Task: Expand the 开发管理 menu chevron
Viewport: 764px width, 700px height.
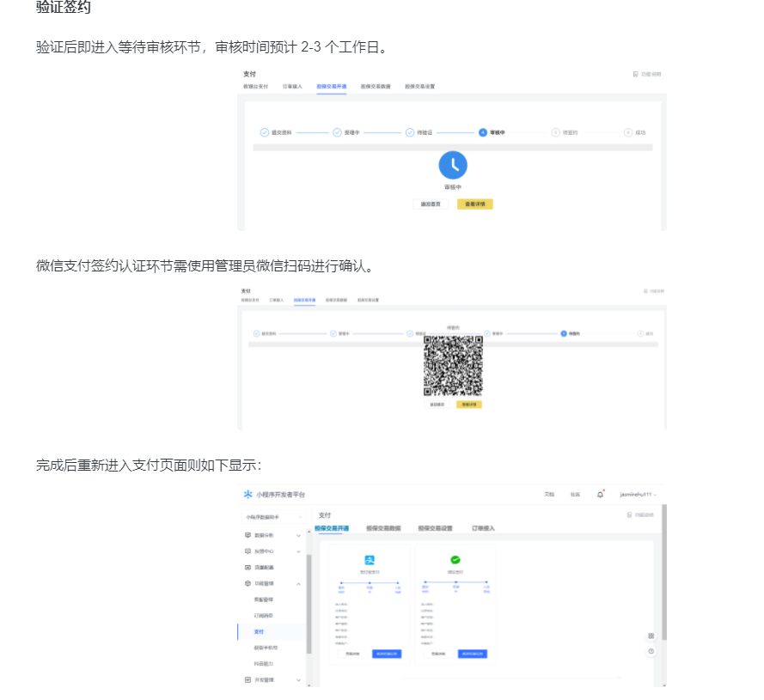Action: tap(299, 680)
